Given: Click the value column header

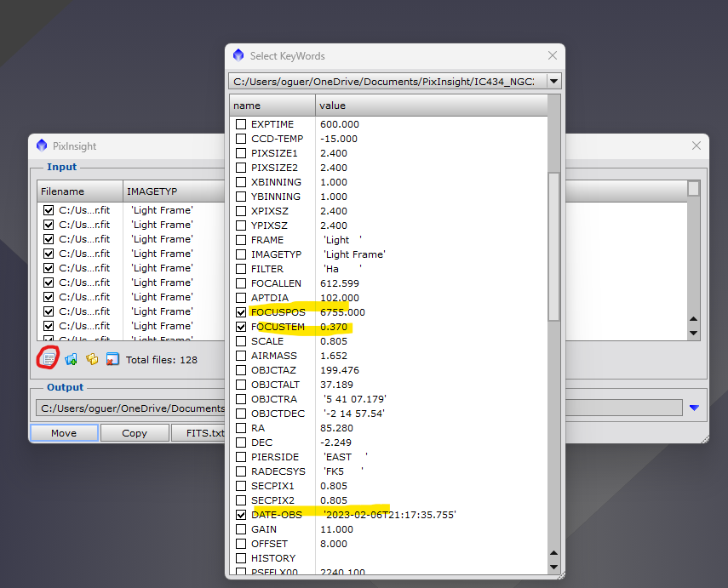Looking at the screenshot, I should [x=432, y=106].
